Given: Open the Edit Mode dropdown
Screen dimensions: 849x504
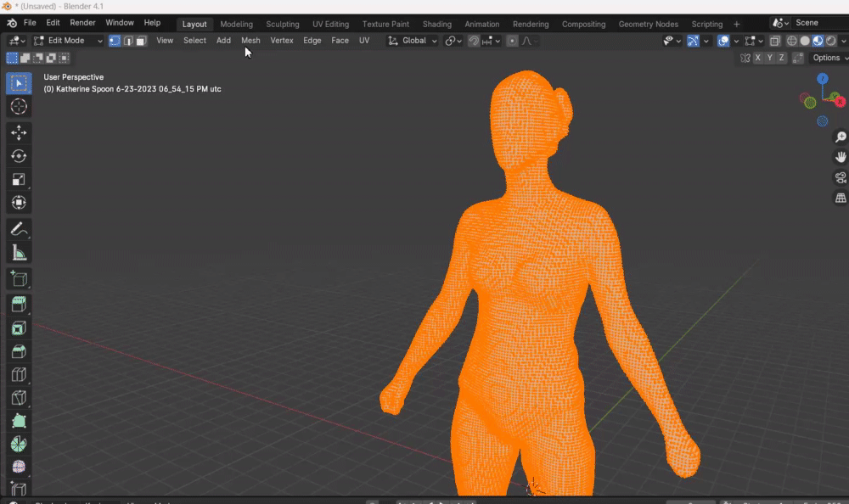Looking at the screenshot, I should pos(67,41).
